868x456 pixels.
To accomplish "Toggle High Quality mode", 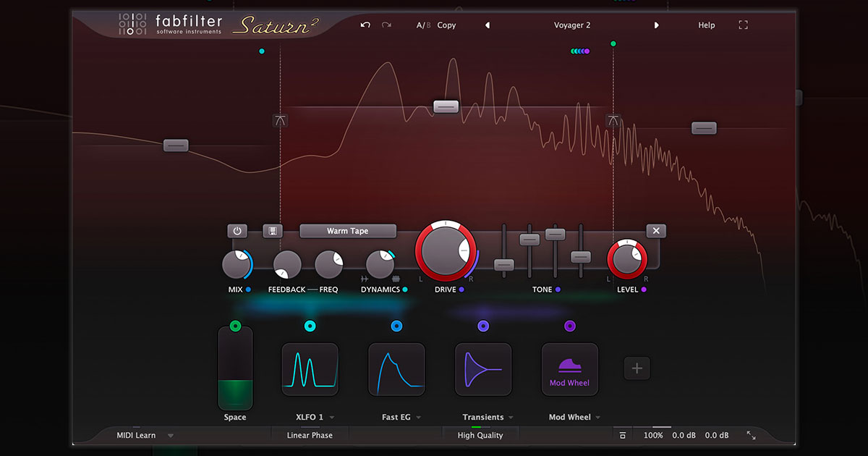I will (x=480, y=436).
